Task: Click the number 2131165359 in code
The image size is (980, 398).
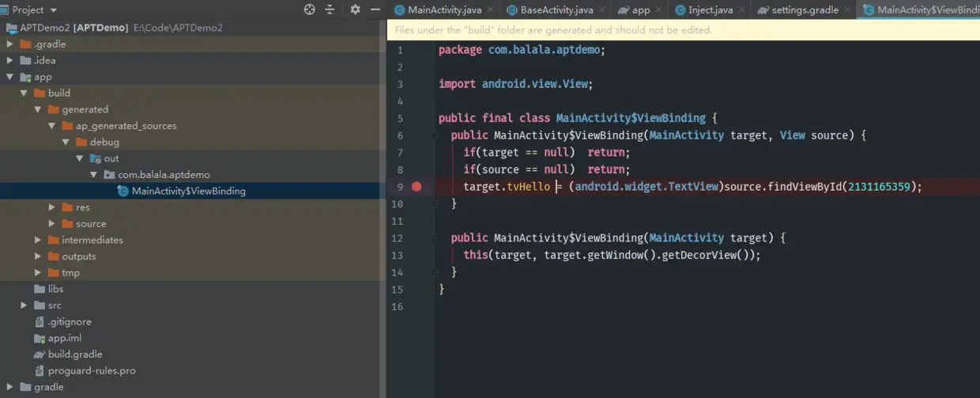Action: (880, 187)
